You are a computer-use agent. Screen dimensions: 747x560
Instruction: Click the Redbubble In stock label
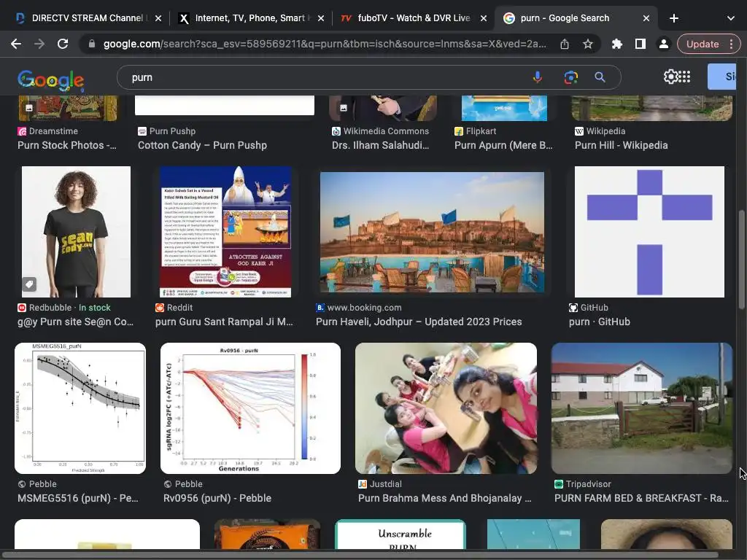click(94, 308)
